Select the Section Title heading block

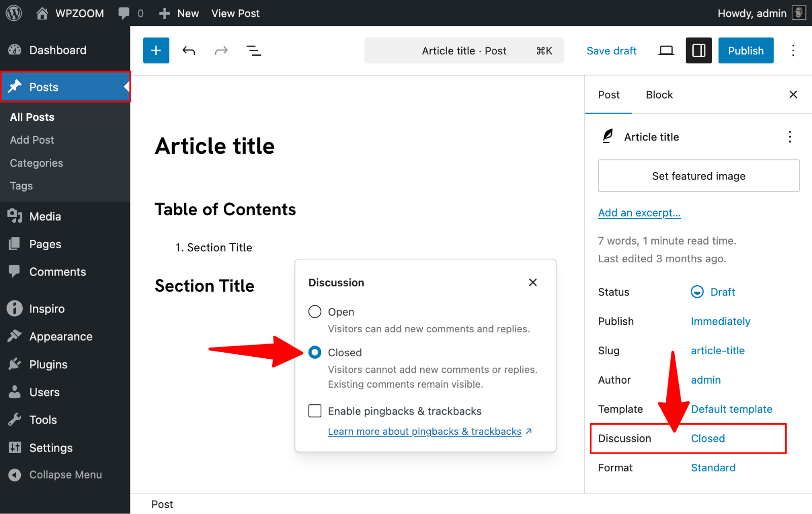[205, 286]
